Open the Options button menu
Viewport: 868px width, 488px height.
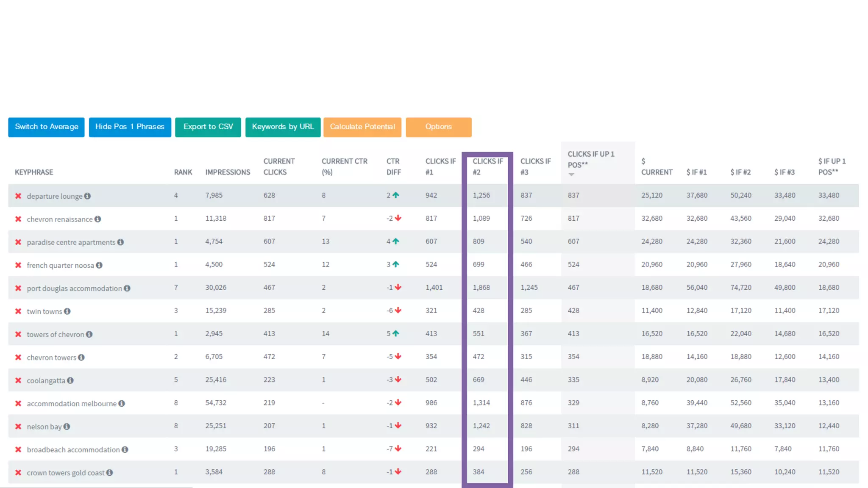(438, 127)
